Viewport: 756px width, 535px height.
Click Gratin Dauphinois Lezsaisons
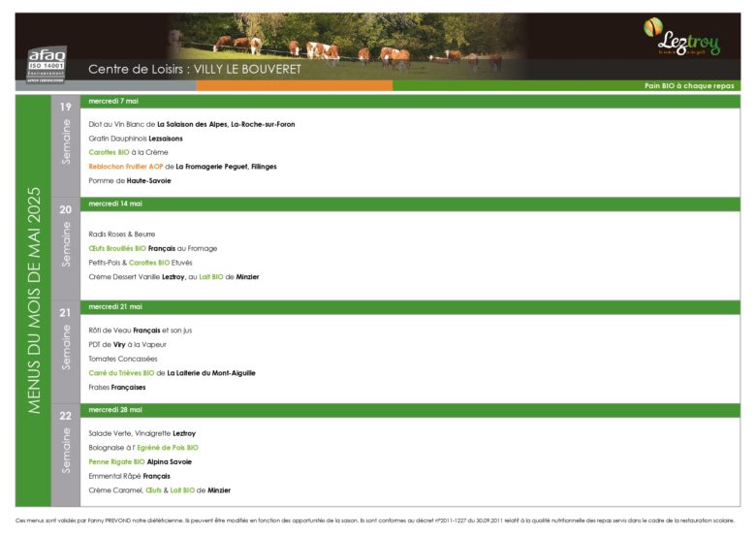[x=136, y=139]
